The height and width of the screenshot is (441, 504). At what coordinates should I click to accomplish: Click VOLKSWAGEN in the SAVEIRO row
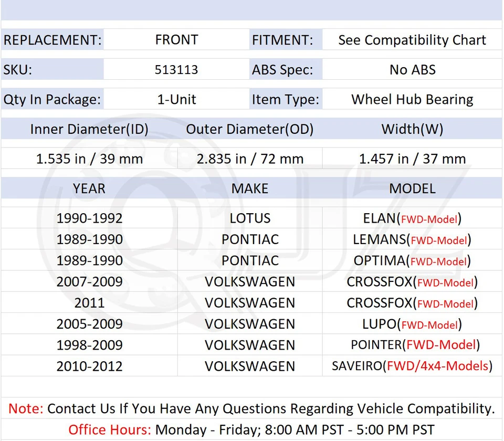tap(250, 366)
